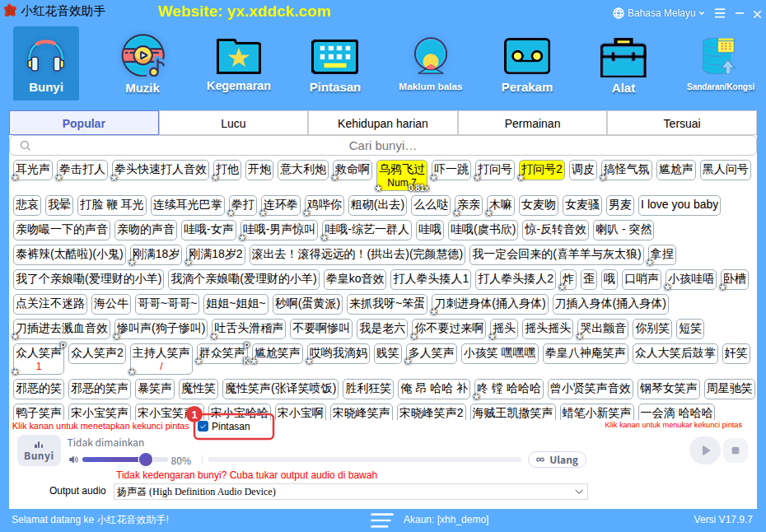Toggle the Pintasan checkbox
Image resolution: width=766 pixels, height=532 pixels.
tap(203, 427)
